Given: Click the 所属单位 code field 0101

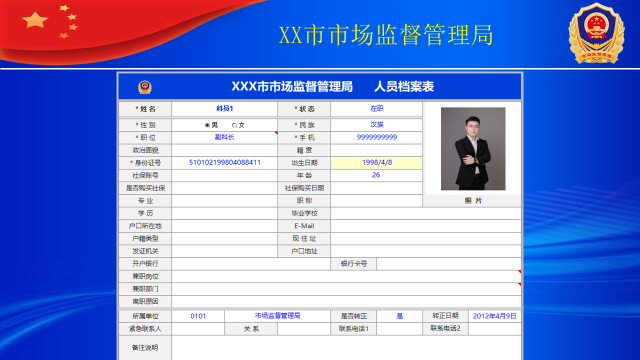Looking at the screenshot, I should [x=198, y=316].
